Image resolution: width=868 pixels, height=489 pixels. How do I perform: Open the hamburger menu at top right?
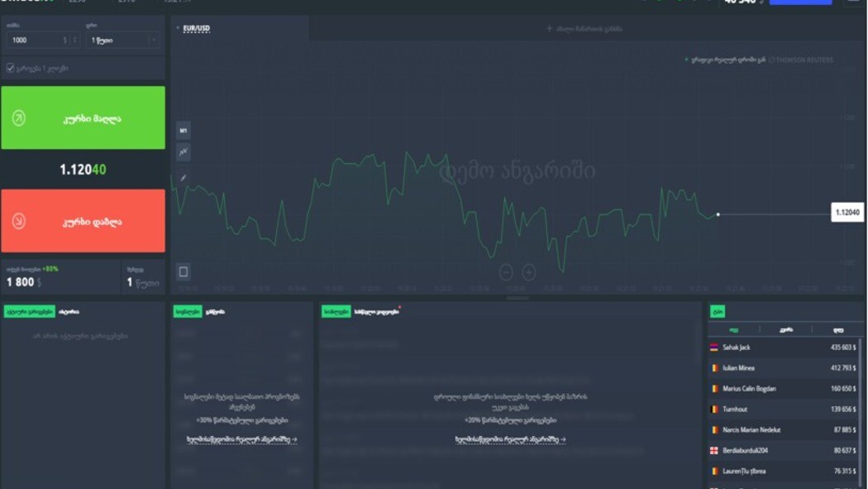tap(853, 2)
